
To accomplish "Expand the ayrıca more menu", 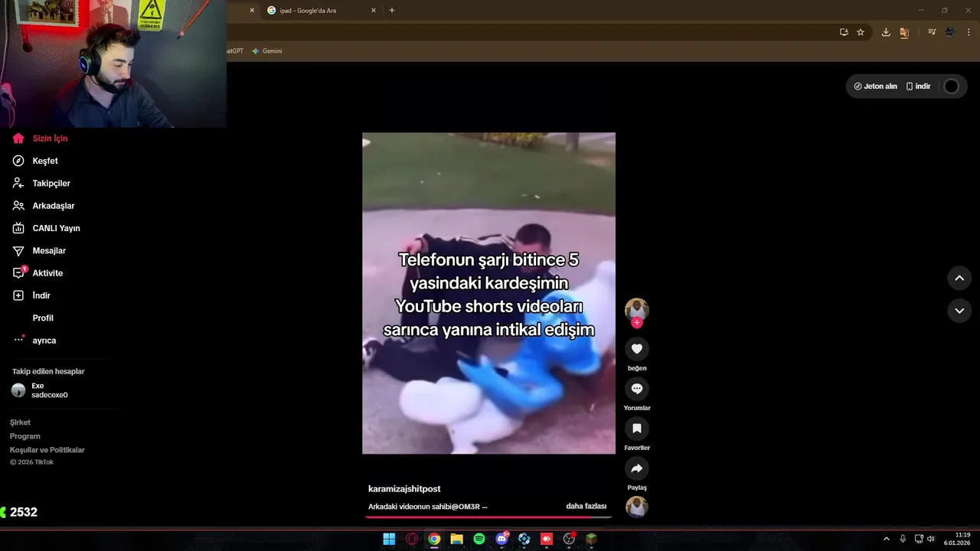I will point(44,341).
